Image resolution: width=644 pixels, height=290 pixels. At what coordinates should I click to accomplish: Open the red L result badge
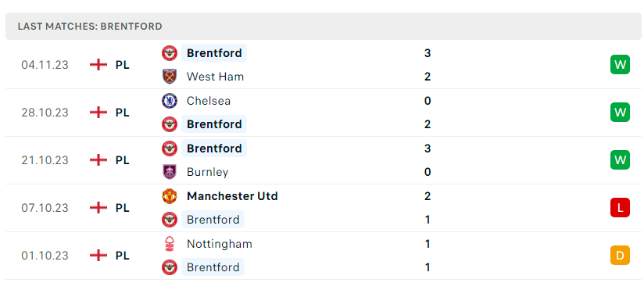pos(620,208)
